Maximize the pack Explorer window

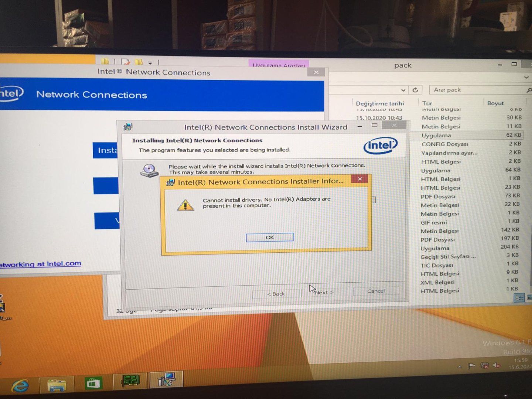pyautogui.click(x=514, y=64)
